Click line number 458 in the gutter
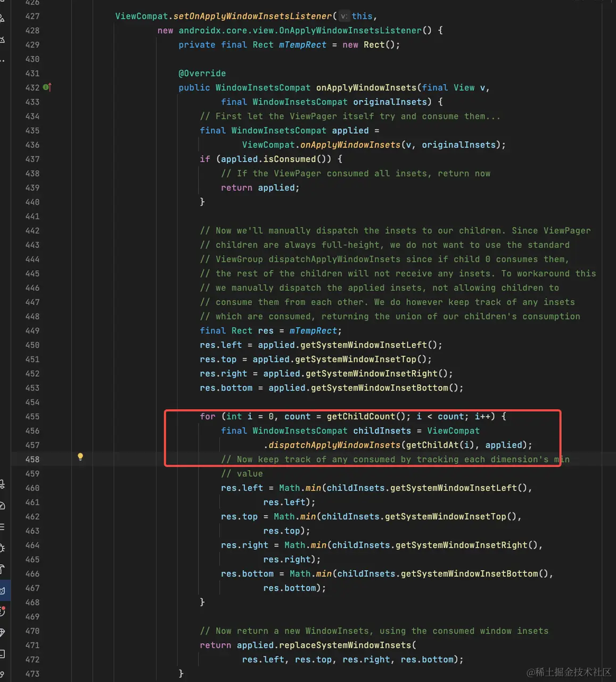The image size is (616, 682). 32,459
